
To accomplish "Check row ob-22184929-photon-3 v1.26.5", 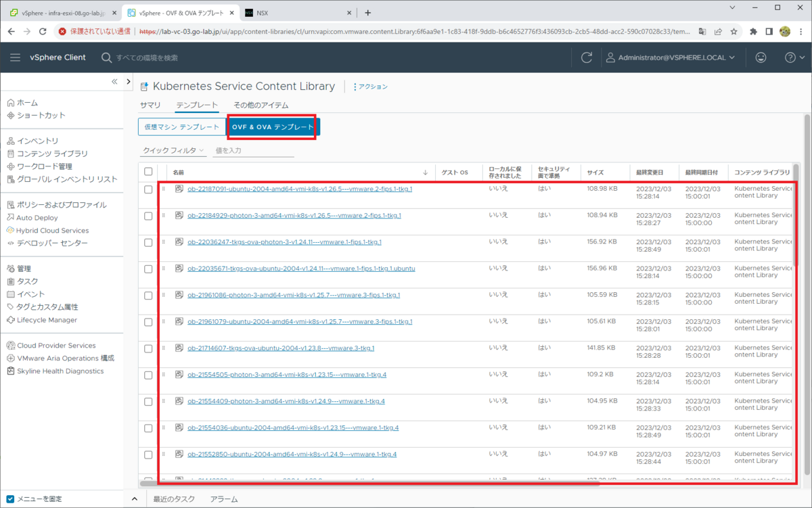I will pos(148,216).
